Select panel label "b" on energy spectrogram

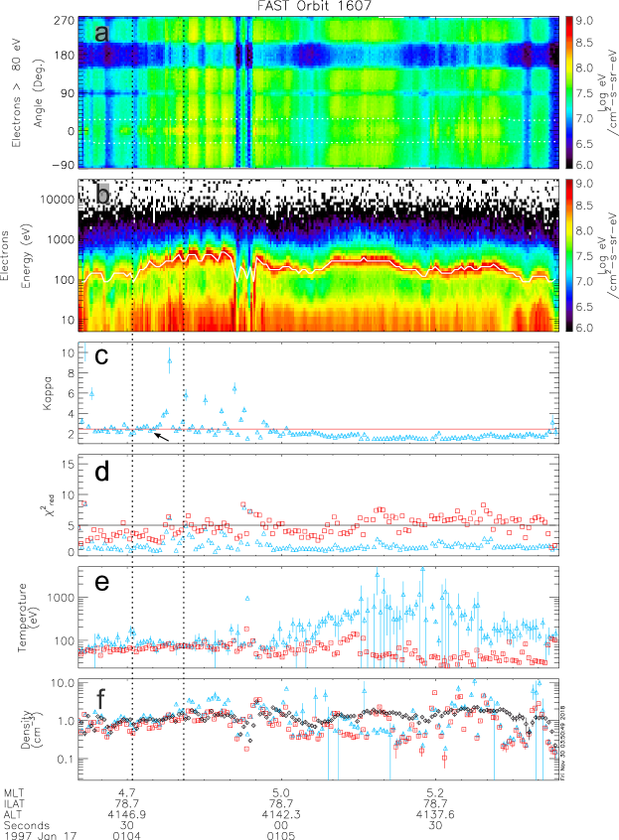(101, 194)
